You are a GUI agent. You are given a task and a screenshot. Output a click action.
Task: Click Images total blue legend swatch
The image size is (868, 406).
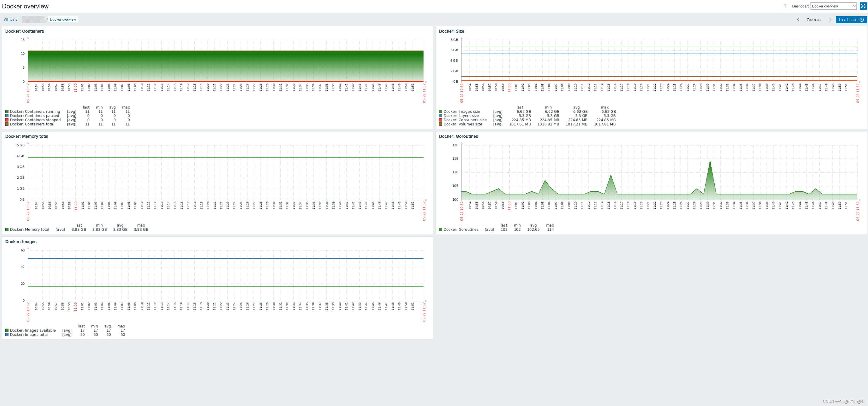7,335
